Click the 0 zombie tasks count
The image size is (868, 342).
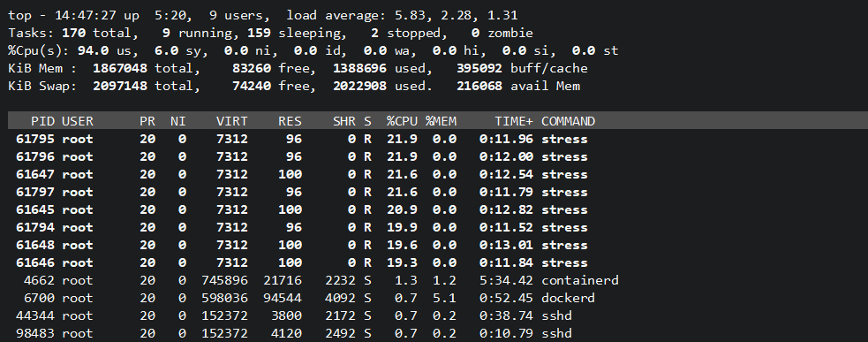click(476, 34)
